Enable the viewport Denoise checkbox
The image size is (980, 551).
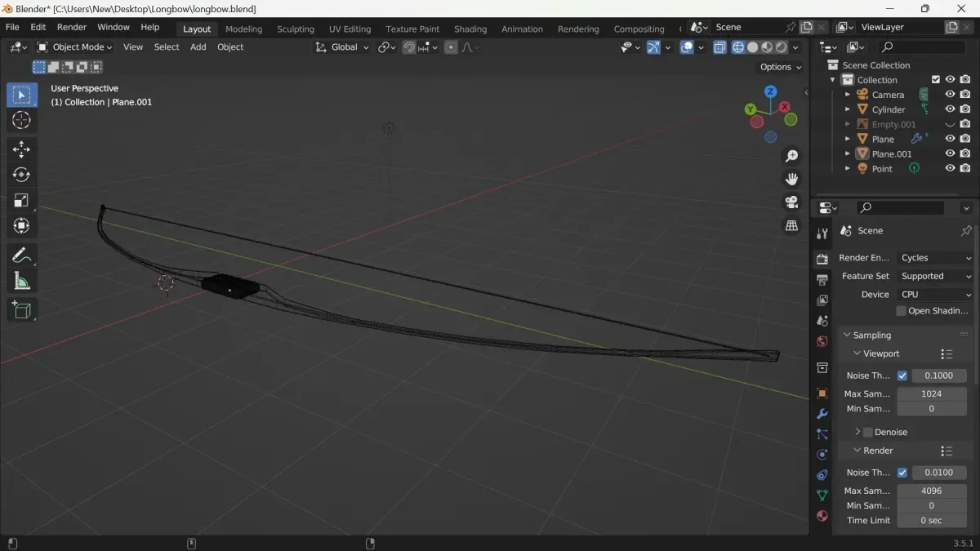point(868,433)
